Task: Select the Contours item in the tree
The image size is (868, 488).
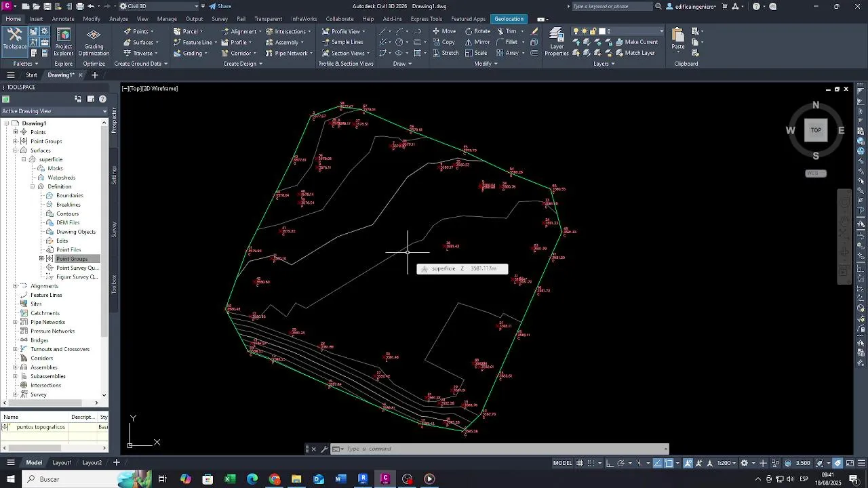Action: 68,213
